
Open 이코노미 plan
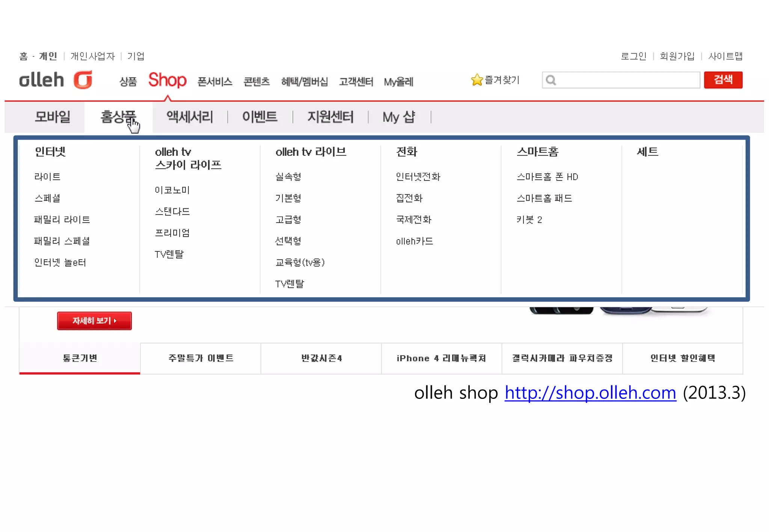172,190
